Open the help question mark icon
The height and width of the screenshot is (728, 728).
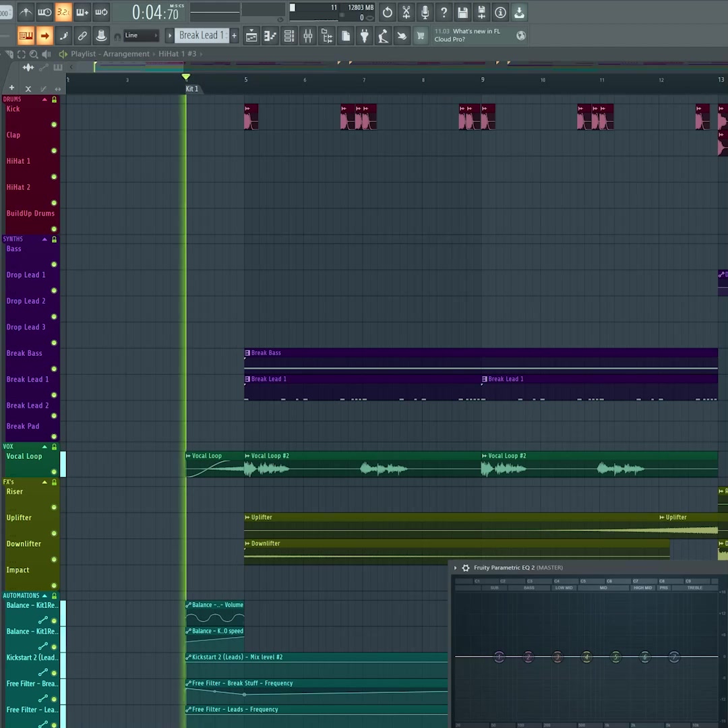[x=444, y=13]
